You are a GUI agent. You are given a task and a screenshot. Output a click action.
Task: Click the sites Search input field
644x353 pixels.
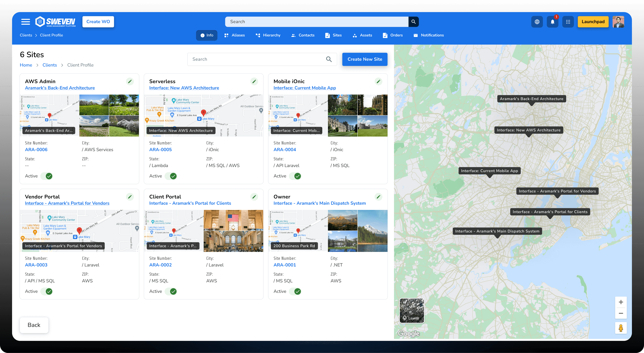(x=257, y=59)
